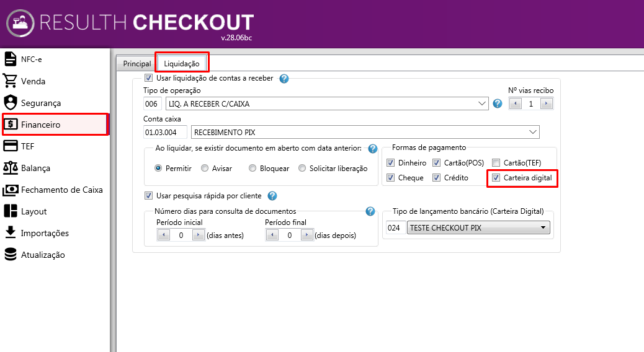644x352 pixels.
Task: Open the Atualização section
Action: coord(55,254)
